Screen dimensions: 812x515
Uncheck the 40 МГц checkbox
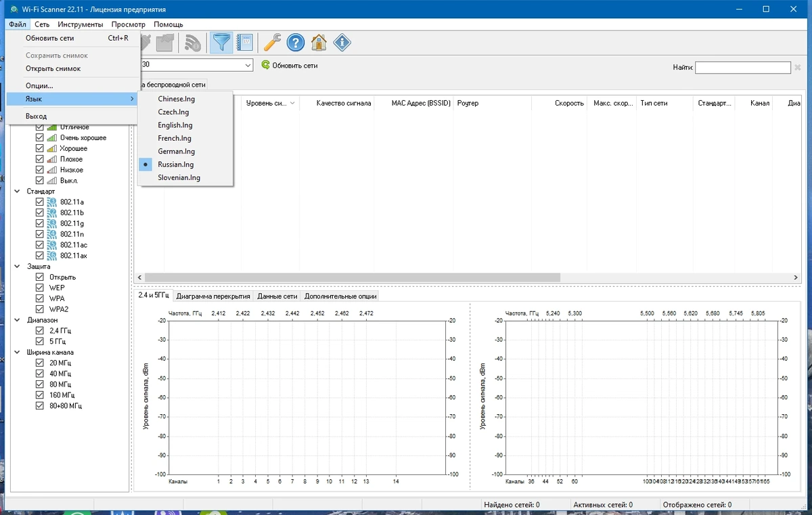pos(40,374)
